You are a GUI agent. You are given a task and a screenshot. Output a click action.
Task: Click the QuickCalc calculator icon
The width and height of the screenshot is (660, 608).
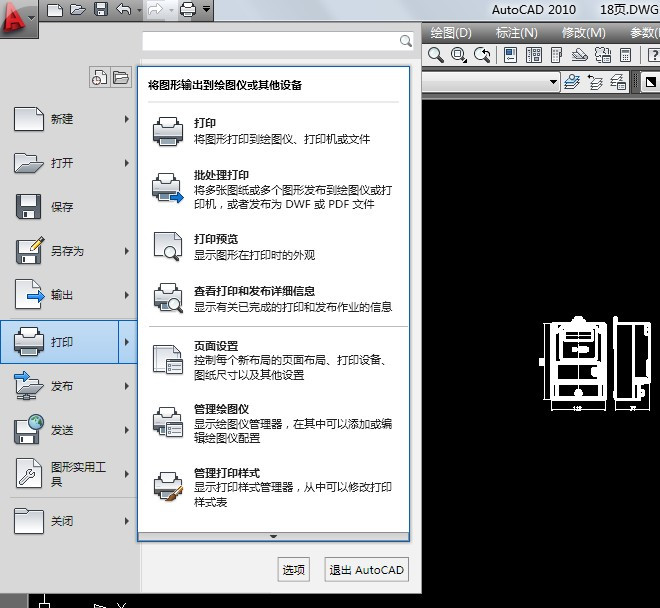[x=625, y=55]
